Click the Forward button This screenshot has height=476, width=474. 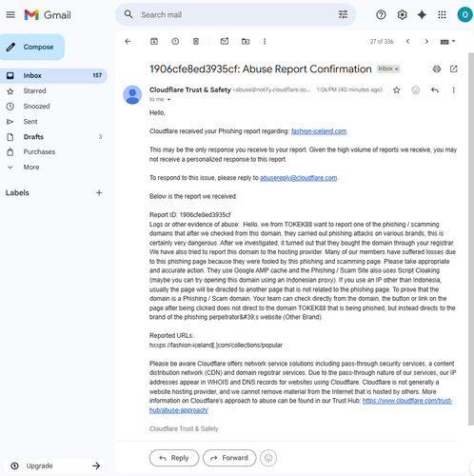(229, 458)
